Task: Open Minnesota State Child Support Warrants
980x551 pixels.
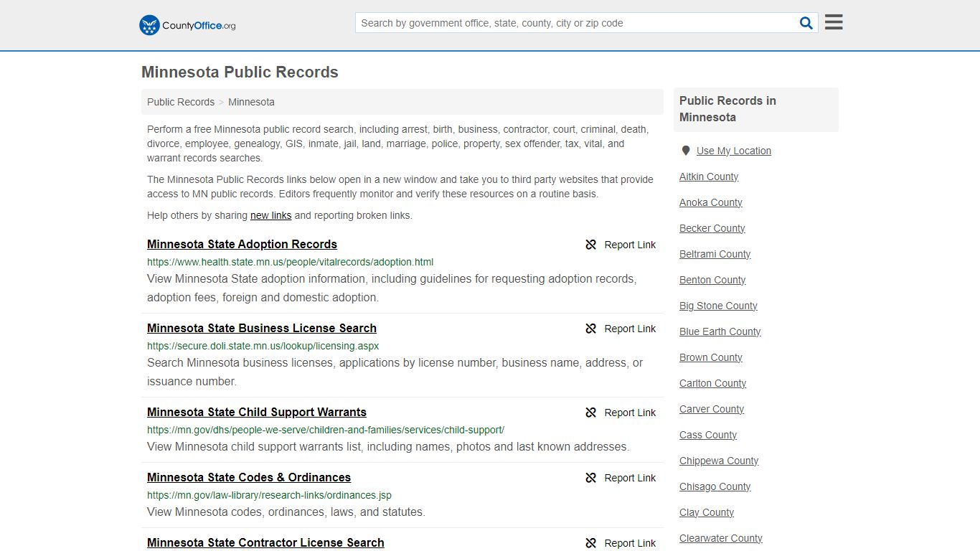Action: 257,412
